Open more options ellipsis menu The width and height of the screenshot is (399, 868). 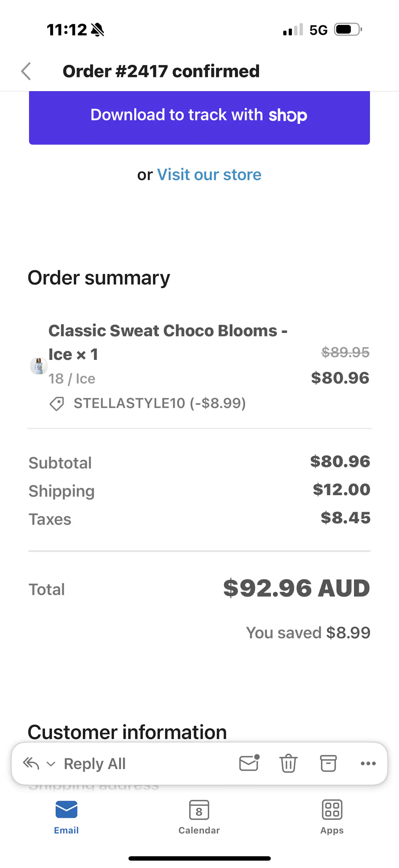368,763
